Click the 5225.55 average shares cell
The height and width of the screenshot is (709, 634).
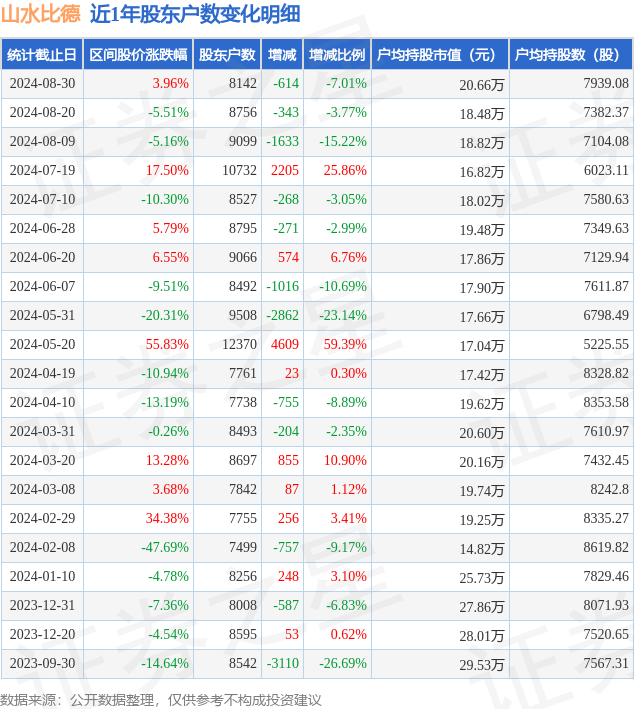[604, 345]
